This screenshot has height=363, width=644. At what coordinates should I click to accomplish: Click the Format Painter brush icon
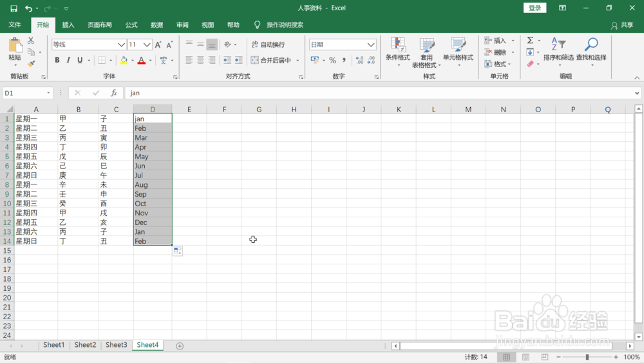coord(31,64)
